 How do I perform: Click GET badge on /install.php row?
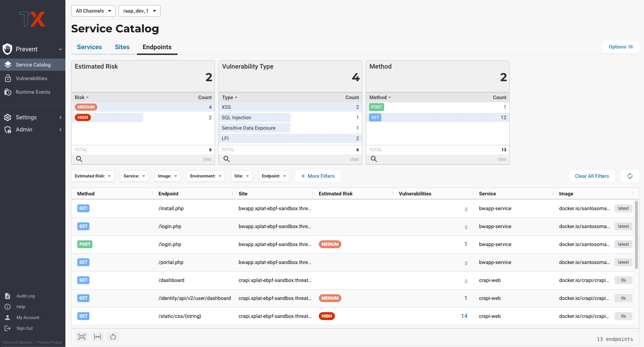pyautogui.click(x=83, y=208)
